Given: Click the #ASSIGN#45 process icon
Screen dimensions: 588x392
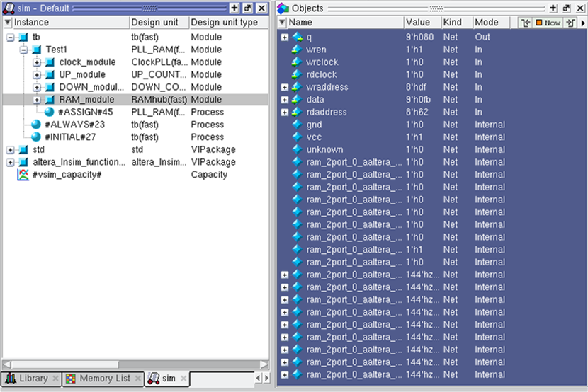Looking at the screenshot, I should (x=49, y=112).
